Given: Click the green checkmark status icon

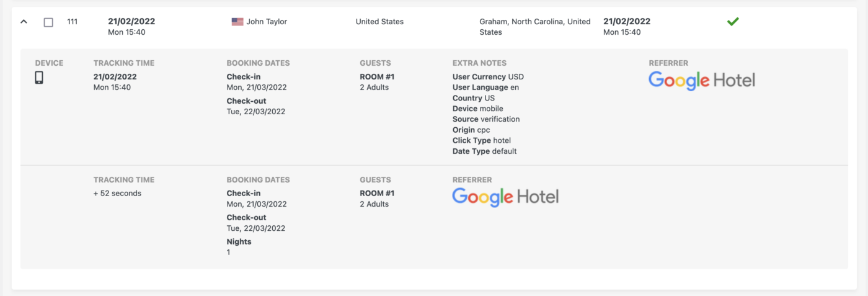Looking at the screenshot, I should [733, 22].
